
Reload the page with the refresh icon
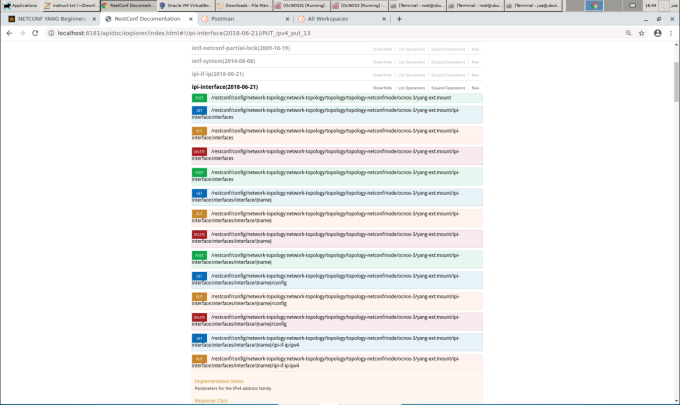click(x=35, y=33)
